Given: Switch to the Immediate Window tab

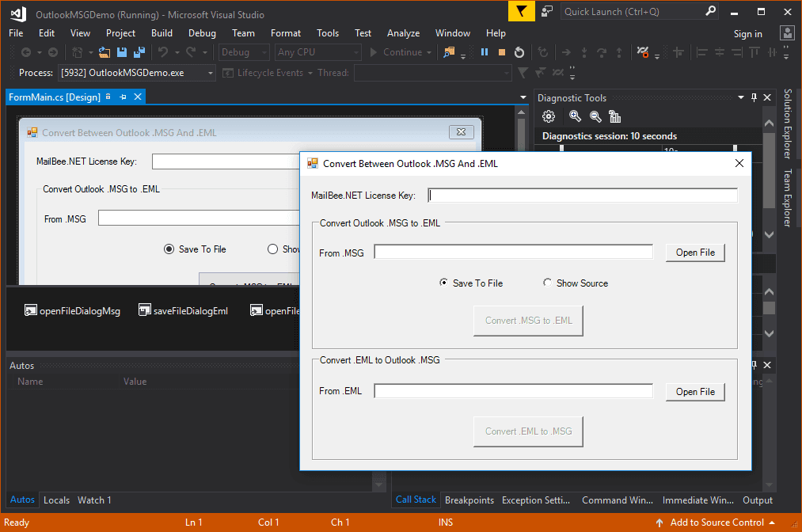Looking at the screenshot, I should pyautogui.click(x=697, y=500).
